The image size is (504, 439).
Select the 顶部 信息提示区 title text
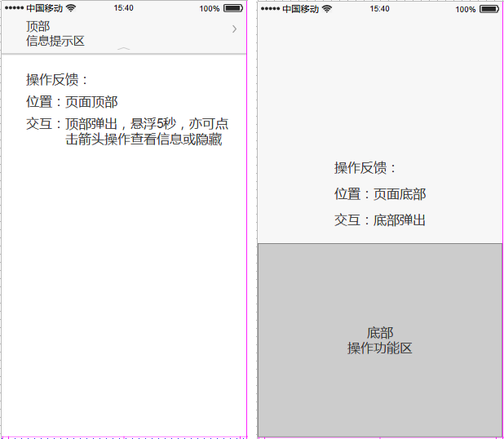[x=55, y=33]
